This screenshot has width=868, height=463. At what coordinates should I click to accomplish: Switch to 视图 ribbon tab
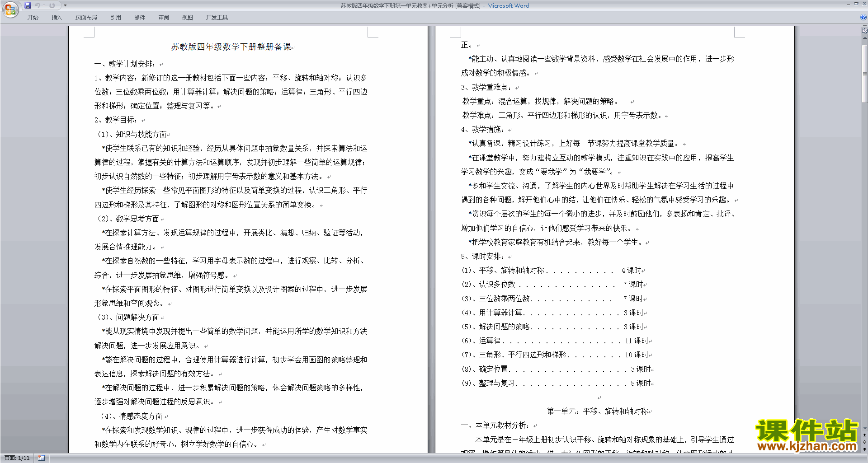[x=188, y=18]
